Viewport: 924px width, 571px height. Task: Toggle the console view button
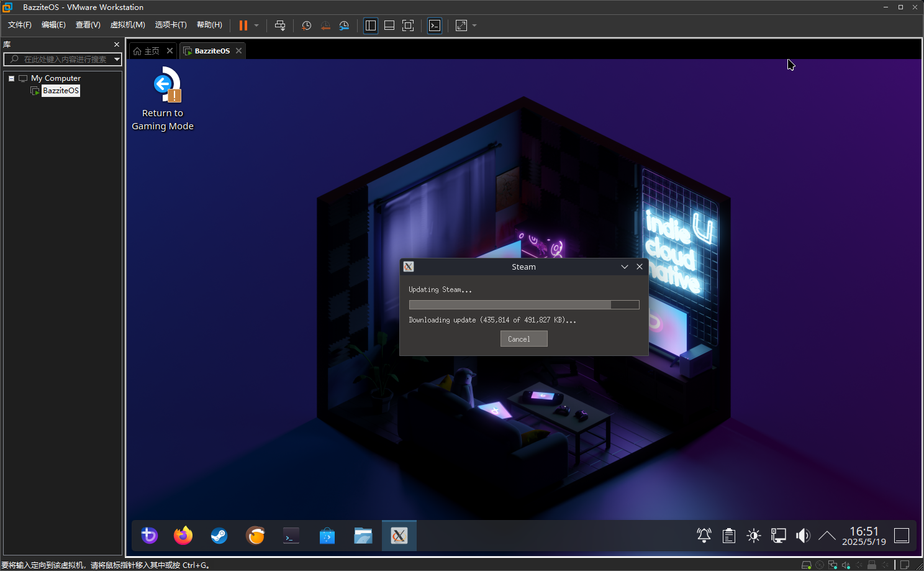(x=435, y=25)
